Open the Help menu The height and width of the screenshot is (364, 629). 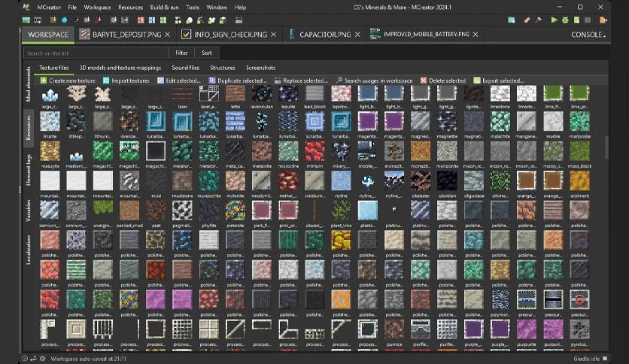coord(240,8)
